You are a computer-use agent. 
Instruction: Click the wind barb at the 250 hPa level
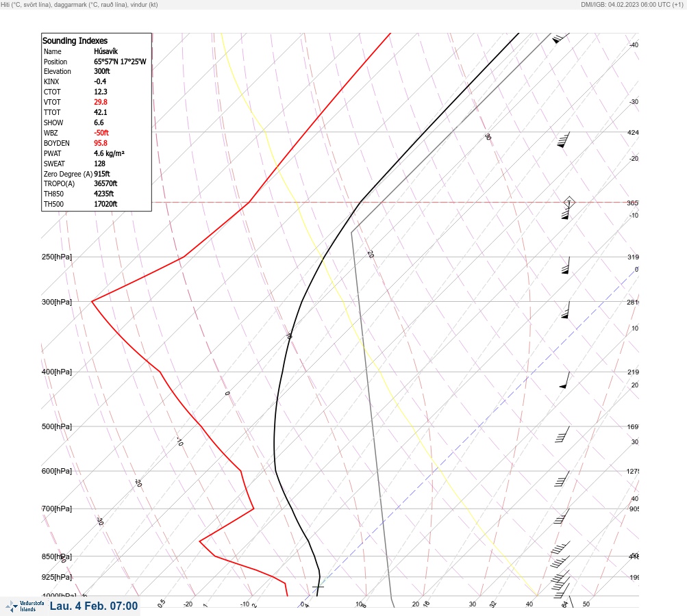pyautogui.click(x=566, y=266)
